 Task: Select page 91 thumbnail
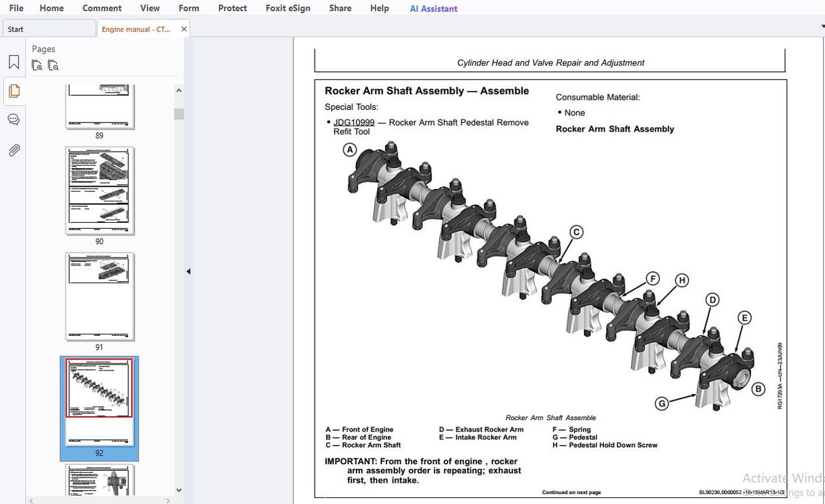coord(100,297)
